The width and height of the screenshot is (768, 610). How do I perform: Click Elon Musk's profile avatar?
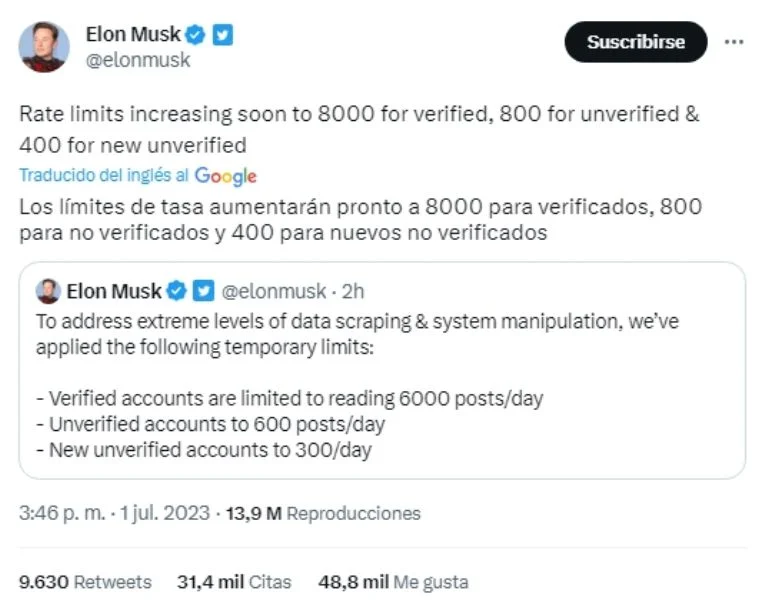point(45,46)
